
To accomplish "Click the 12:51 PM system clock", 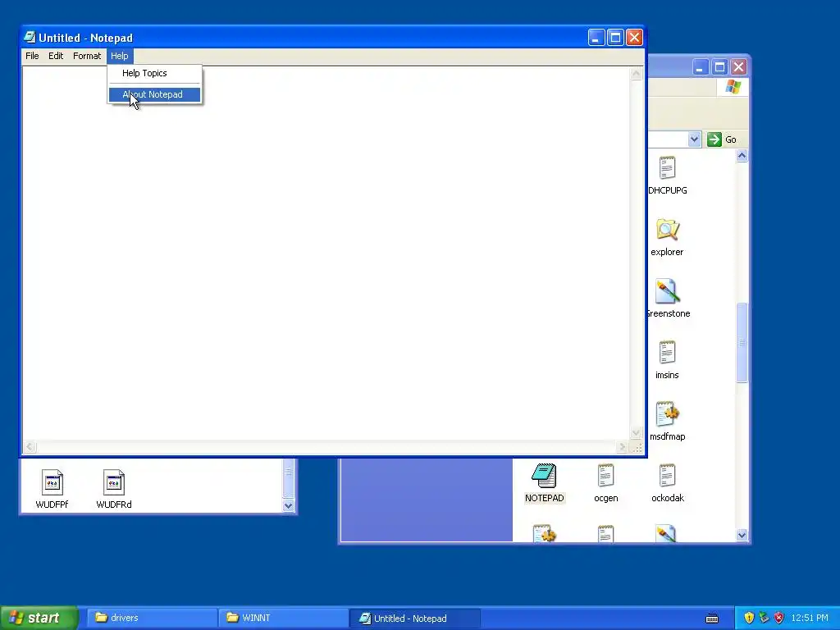I will coord(810,619).
